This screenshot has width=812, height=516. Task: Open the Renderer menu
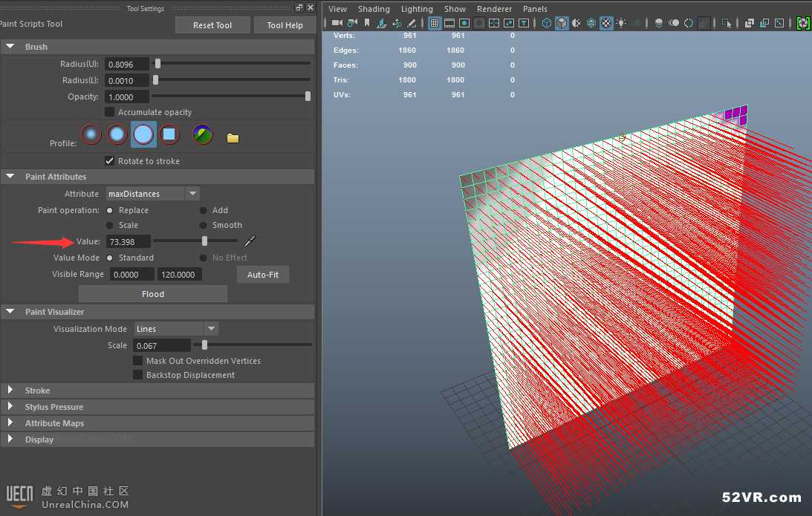point(494,9)
